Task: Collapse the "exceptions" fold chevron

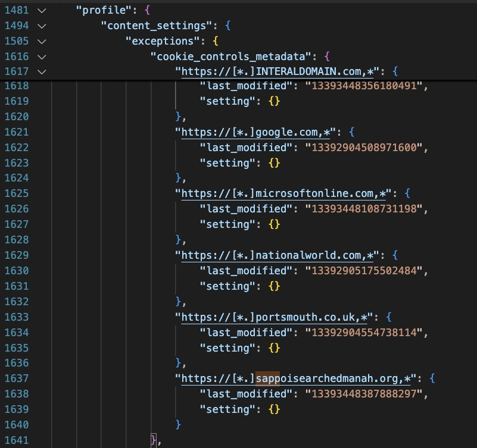Action: 42,41
